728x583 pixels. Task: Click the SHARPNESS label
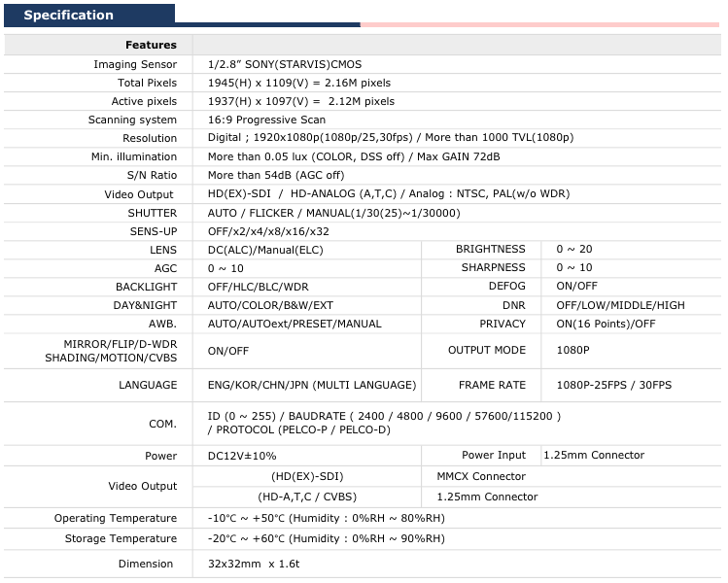click(x=493, y=268)
